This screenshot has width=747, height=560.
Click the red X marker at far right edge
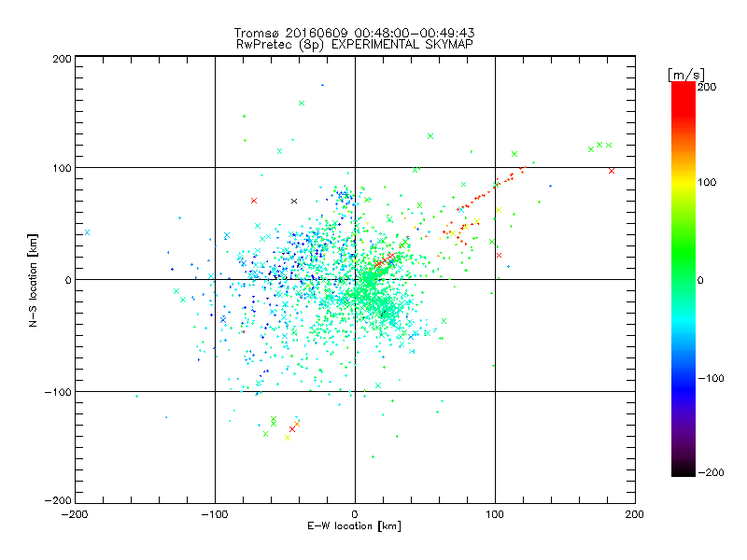tap(612, 171)
